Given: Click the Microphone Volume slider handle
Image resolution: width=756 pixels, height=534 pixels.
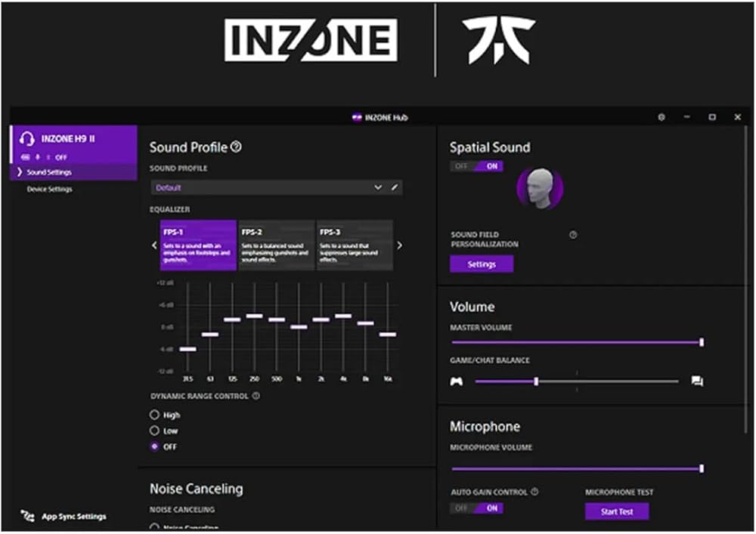Looking at the screenshot, I should [702, 468].
